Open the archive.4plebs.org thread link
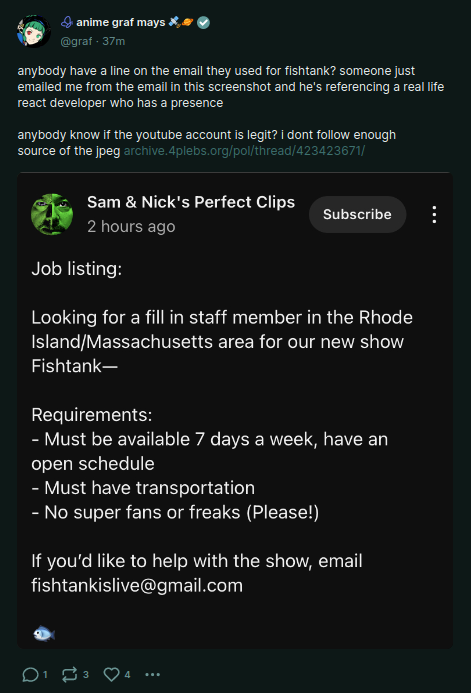 tap(244, 151)
